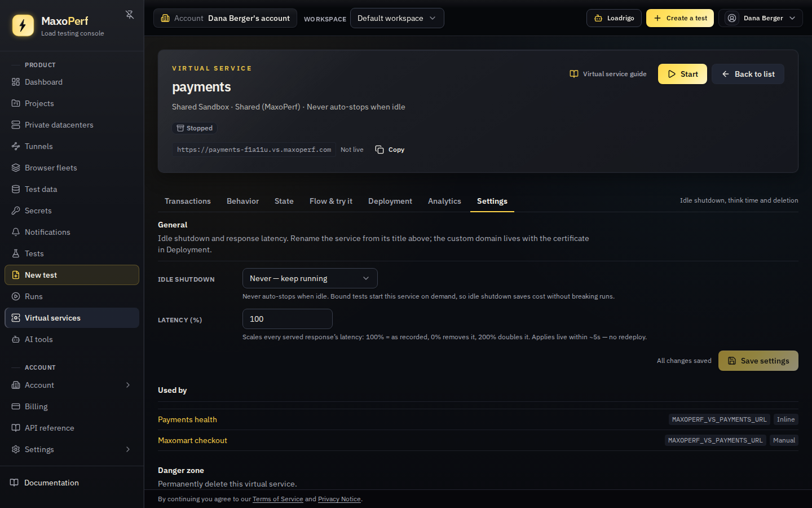
Task: Open the Virtual service guide
Action: (x=608, y=74)
